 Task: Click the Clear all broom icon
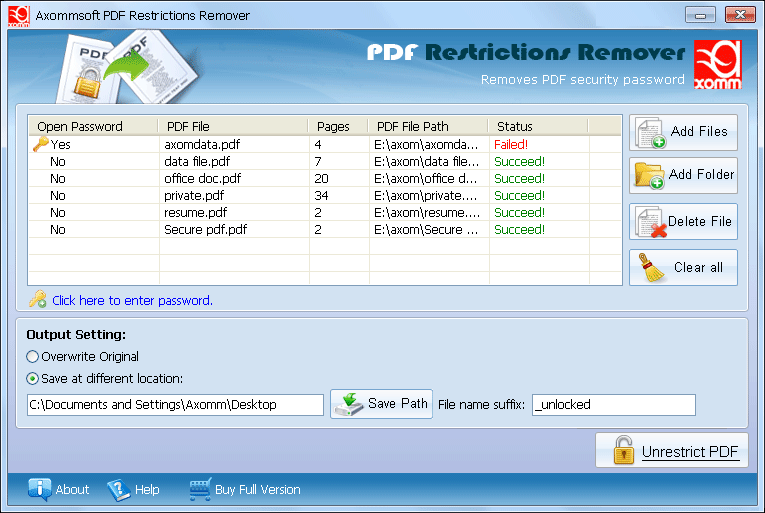pyautogui.click(x=651, y=267)
